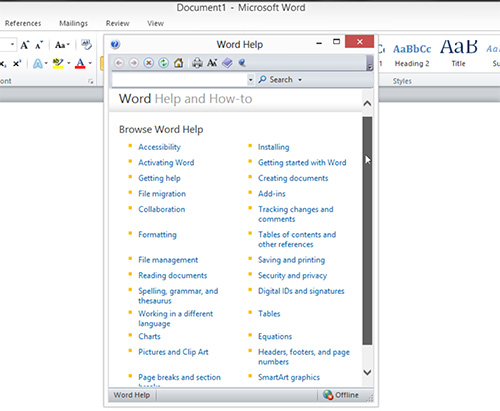
Task: Open Digital IDs and signatures topic
Action: 301,291
